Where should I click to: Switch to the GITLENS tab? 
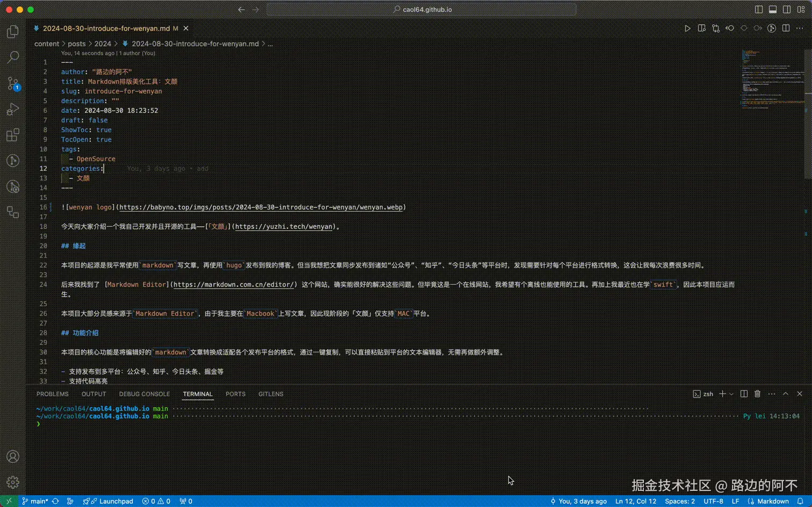271,394
